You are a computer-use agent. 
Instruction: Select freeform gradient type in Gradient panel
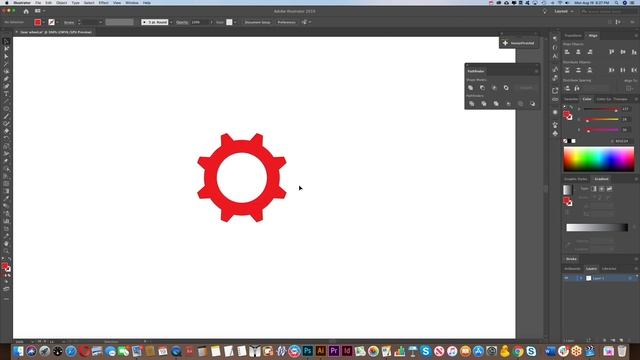click(609, 189)
